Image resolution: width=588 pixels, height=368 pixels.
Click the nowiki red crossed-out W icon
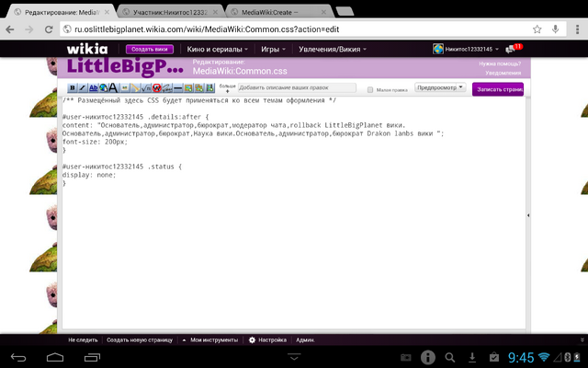(157, 88)
